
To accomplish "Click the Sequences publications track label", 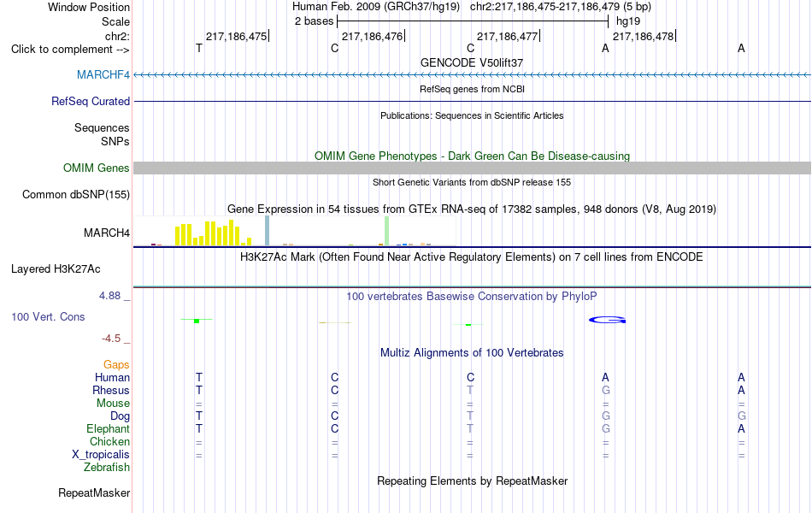I will (102, 127).
